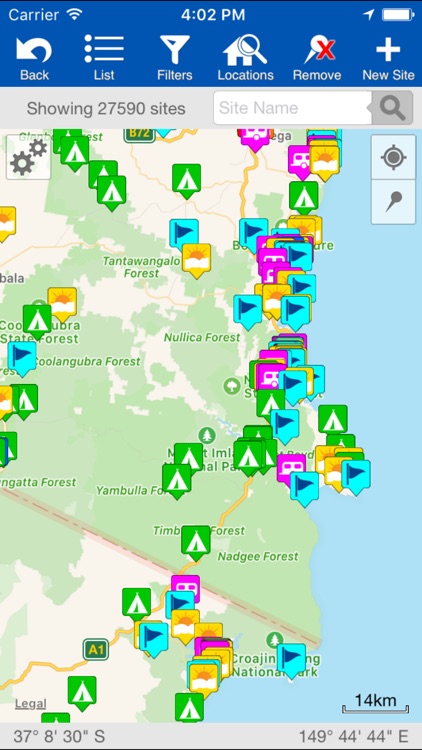Viewport: 422px width, 750px height.
Task: Tap the Remove pin button
Action: click(x=317, y=58)
